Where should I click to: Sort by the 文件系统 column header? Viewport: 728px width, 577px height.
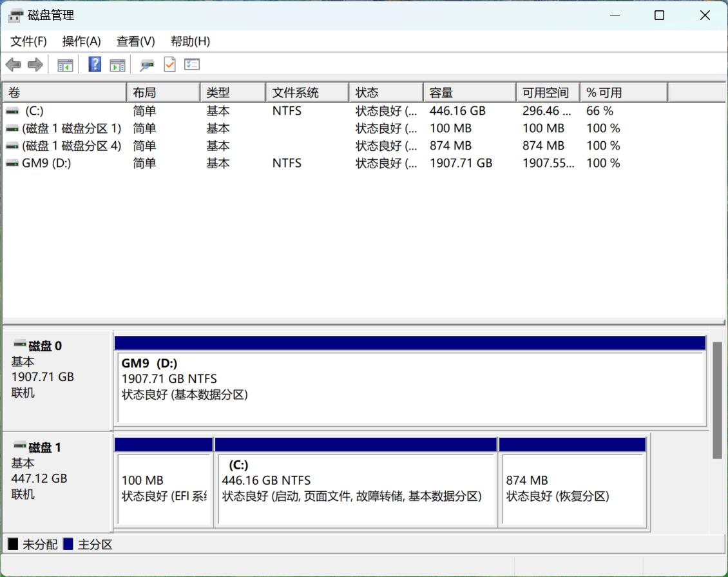[306, 93]
